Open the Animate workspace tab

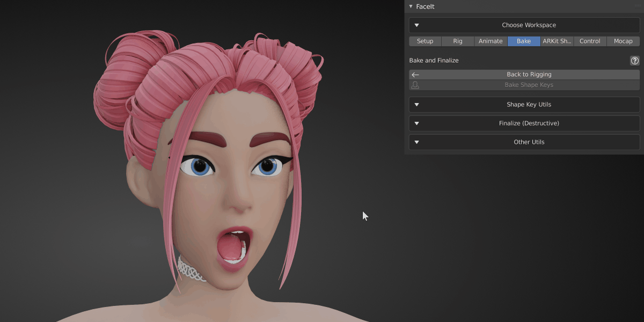coord(491,41)
